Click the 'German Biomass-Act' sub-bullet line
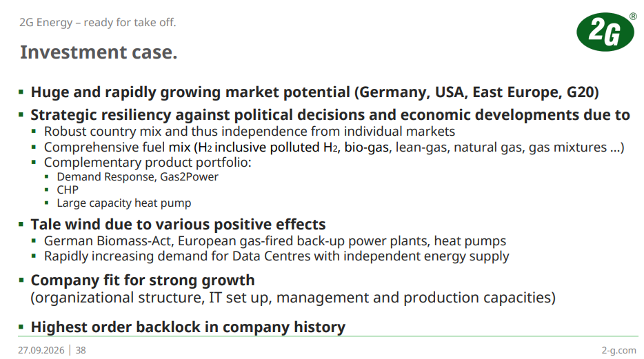The height and width of the screenshot is (359, 644). (274, 241)
